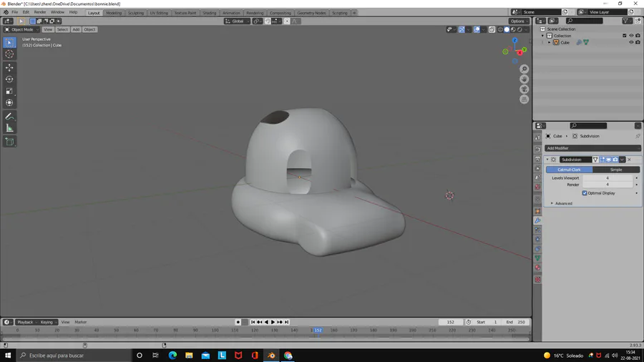Open the Playback dropdown in timeline
Screen dimensions: 644x362
26,322
